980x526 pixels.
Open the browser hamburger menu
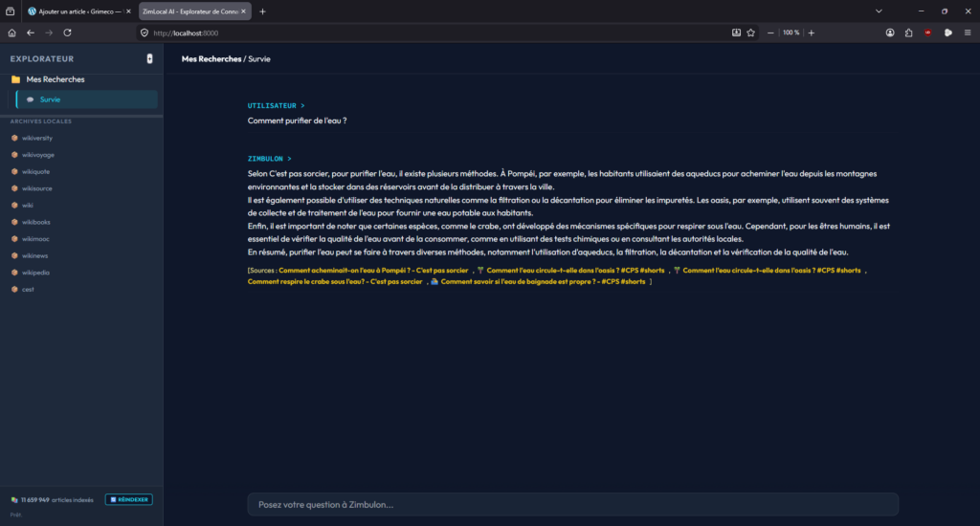pos(967,33)
